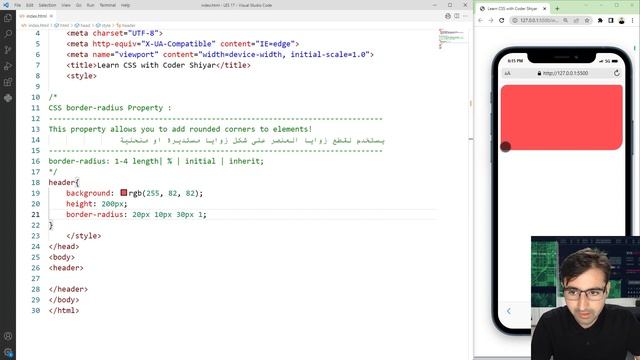
Task: Click the site info icon in Chrome's address bar
Action: pyautogui.click(x=515, y=20)
